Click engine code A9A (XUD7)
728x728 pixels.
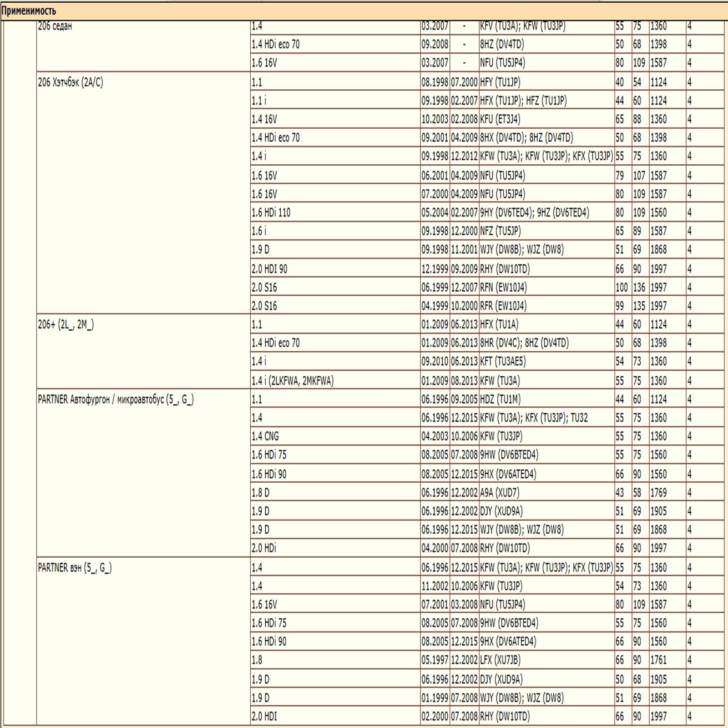click(499, 493)
